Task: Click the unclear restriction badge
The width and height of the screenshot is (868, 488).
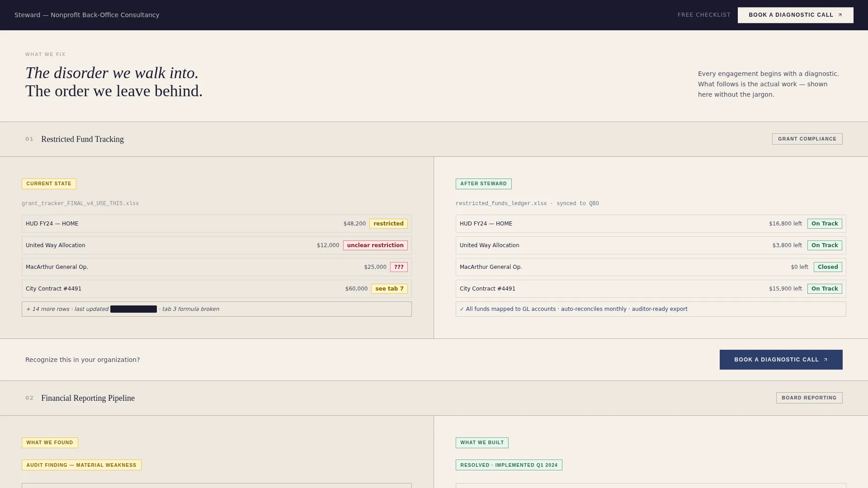Action: pos(375,245)
